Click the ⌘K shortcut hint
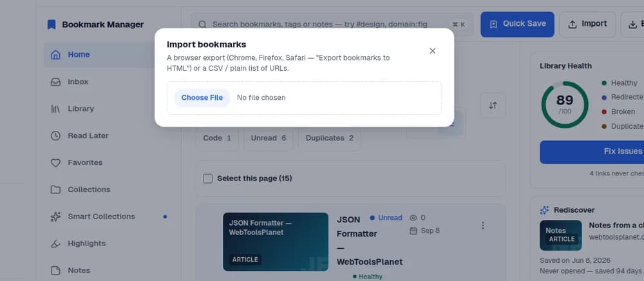This screenshot has width=644, height=281. coord(459,24)
